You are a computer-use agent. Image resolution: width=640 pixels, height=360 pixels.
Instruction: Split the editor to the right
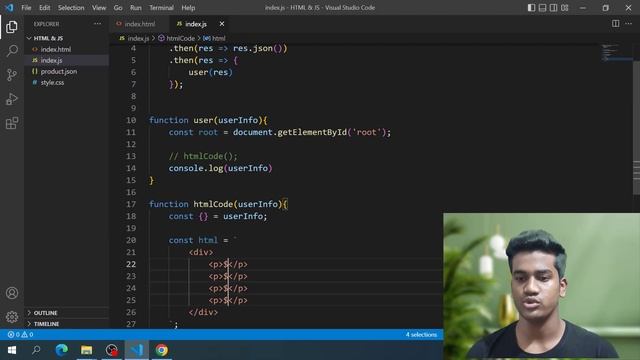tap(616, 24)
